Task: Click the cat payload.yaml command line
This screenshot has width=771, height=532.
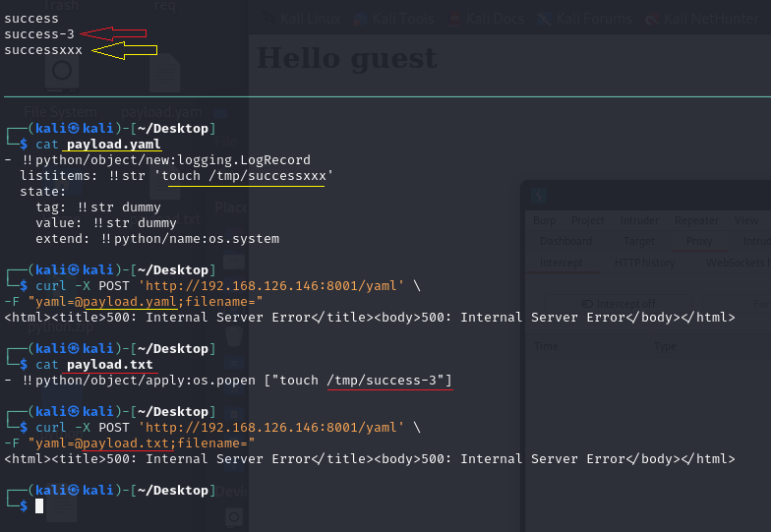Action: pyautogui.click(x=98, y=144)
